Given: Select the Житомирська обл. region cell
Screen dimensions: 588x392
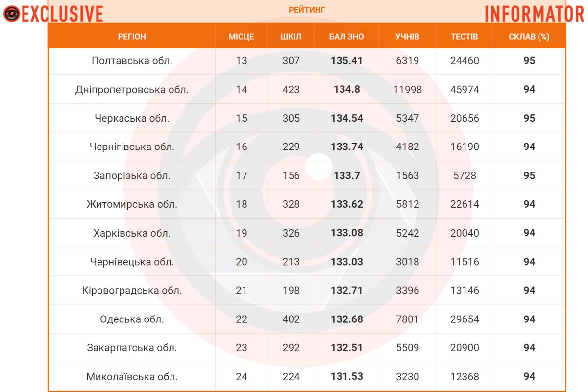Looking at the screenshot, I should coord(132,204).
